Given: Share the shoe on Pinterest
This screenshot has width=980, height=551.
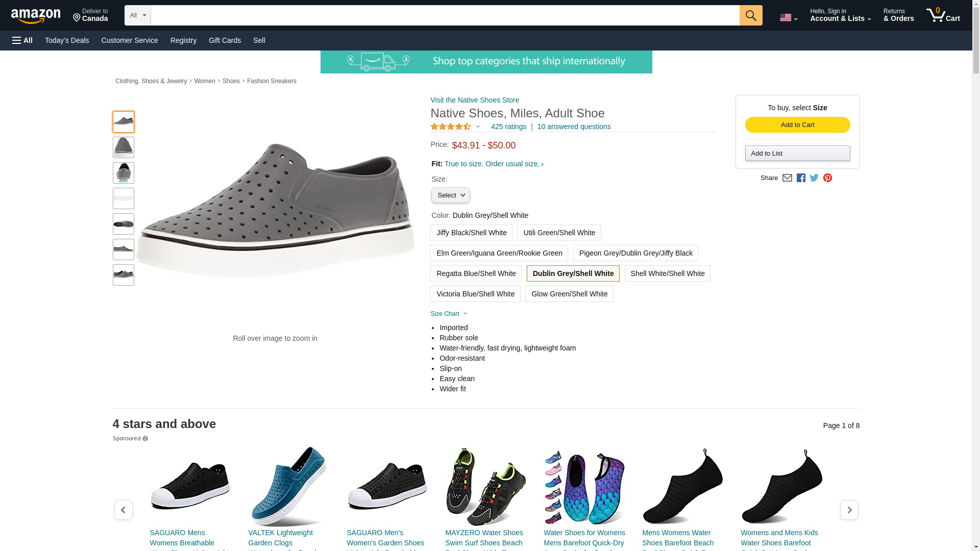Looking at the screenshot, I should tap(827, 178).
